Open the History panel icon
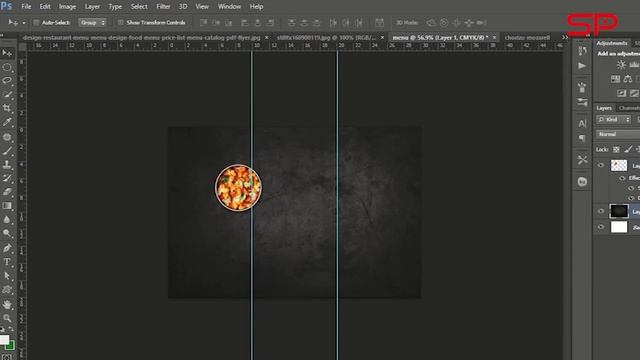 (x=582, y=51)
